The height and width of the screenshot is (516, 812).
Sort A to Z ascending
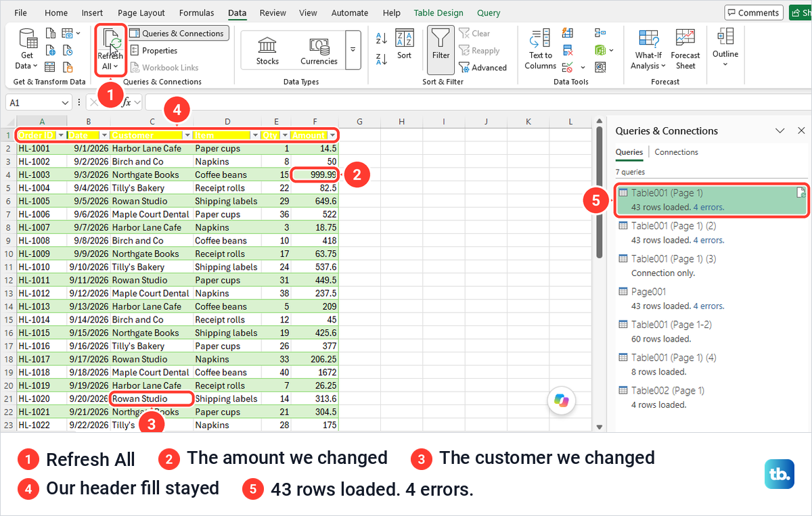click(x=382, y=39)
